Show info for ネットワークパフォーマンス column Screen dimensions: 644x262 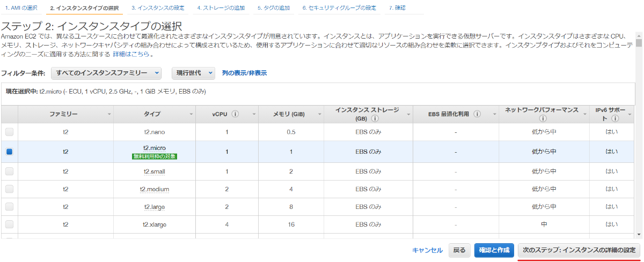tap(543, 119)
